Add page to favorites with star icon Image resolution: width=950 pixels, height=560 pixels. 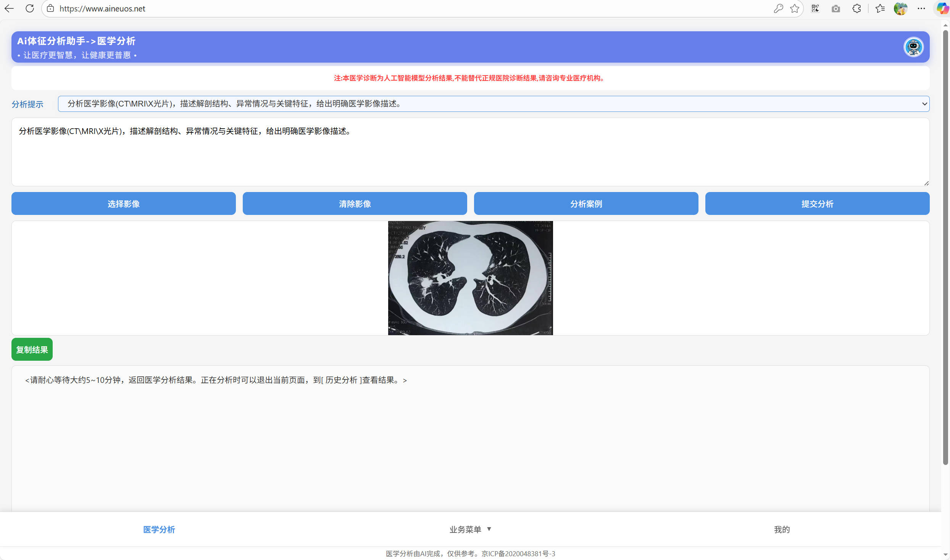click(x=795, y=8)
